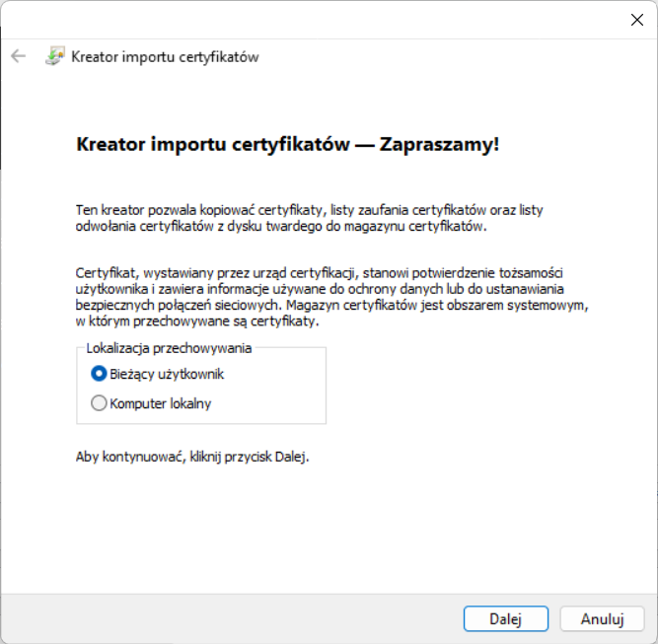Screen dimensions: 658x644
Task: Click the Bieżący użytkownik label text
Action: click(x=166, y=374)
